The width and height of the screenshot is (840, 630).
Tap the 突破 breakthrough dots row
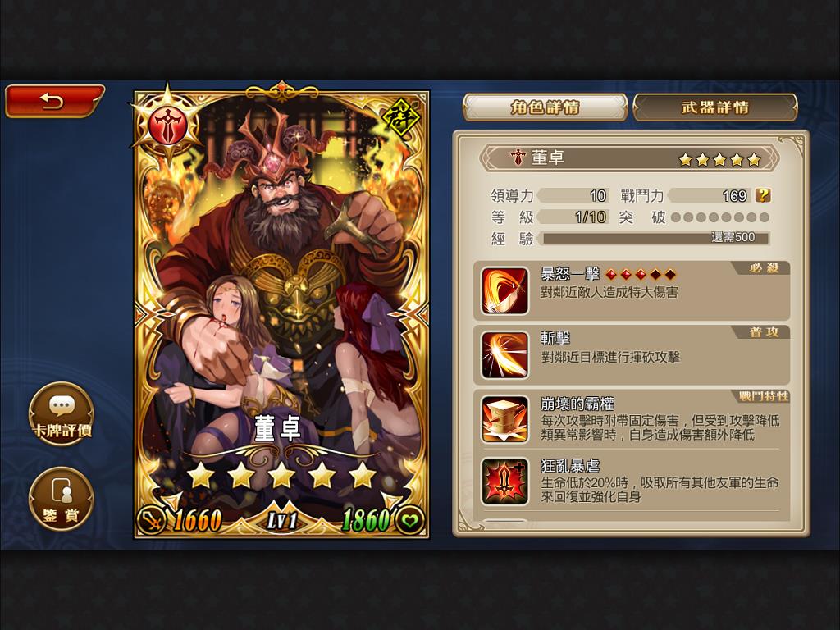coord(720,217)
